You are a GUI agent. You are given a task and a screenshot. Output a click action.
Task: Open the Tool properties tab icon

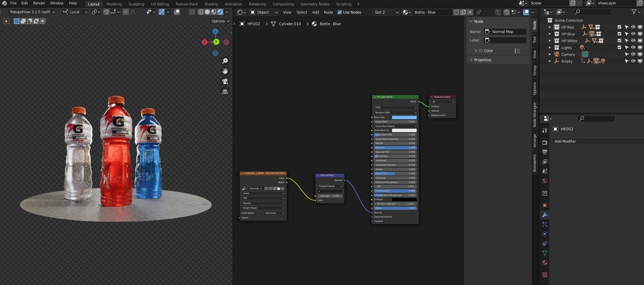545,130
